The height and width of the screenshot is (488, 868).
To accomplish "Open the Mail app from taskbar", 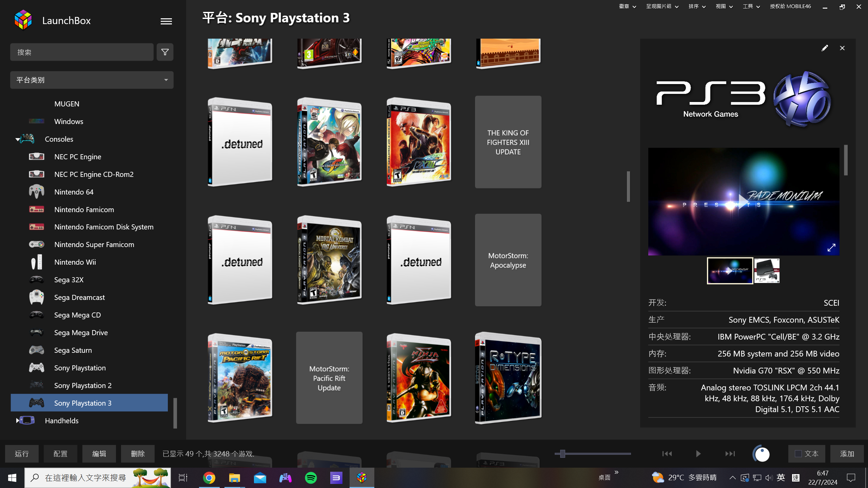I will point(260,478).
